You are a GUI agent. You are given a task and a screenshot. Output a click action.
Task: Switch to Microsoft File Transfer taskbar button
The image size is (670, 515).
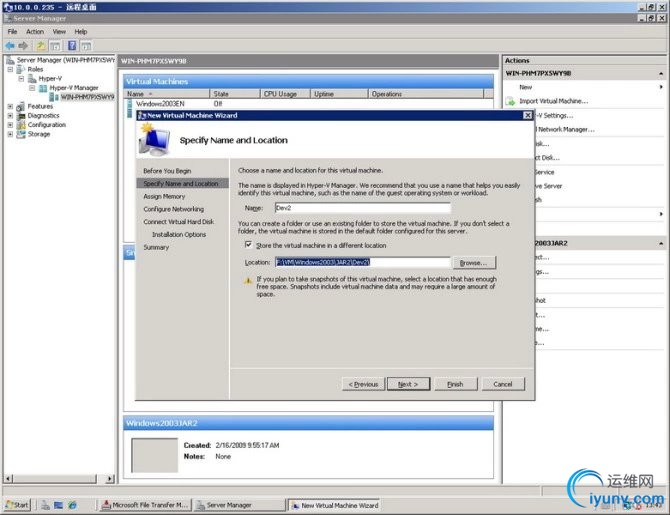146,505
